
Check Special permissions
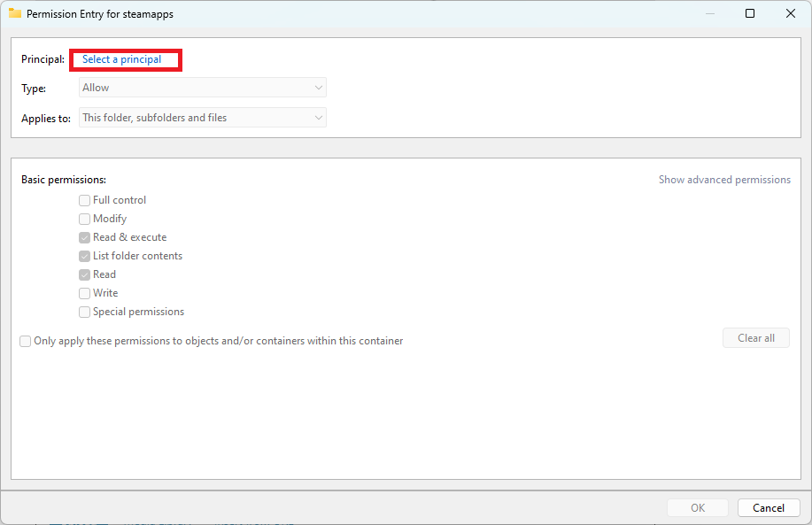[x=84, y=312]
